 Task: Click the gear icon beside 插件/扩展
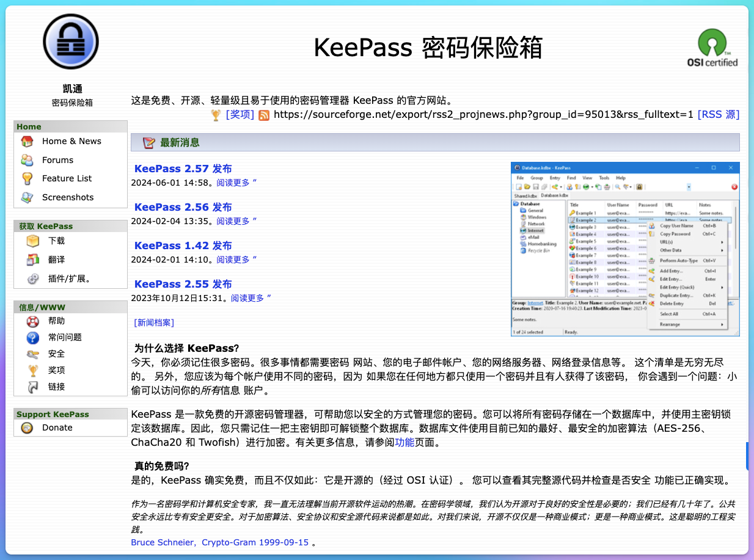point(33,279)
